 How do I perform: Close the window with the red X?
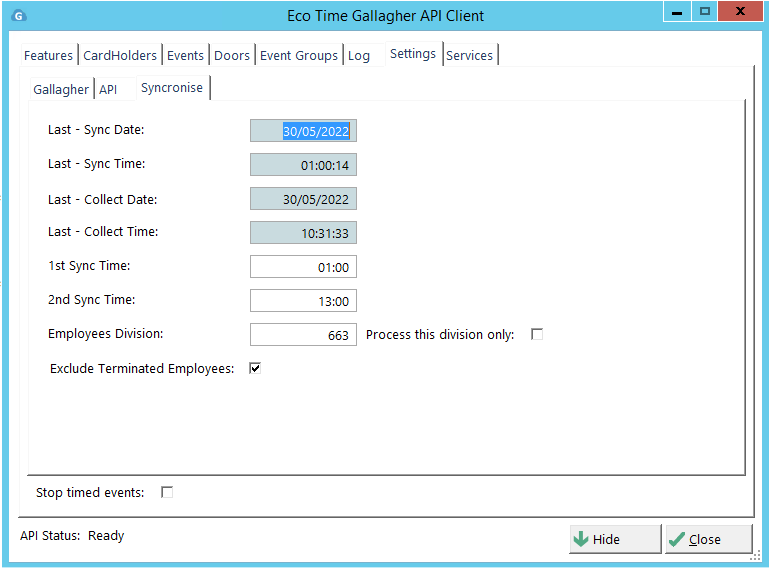[740, 12]
